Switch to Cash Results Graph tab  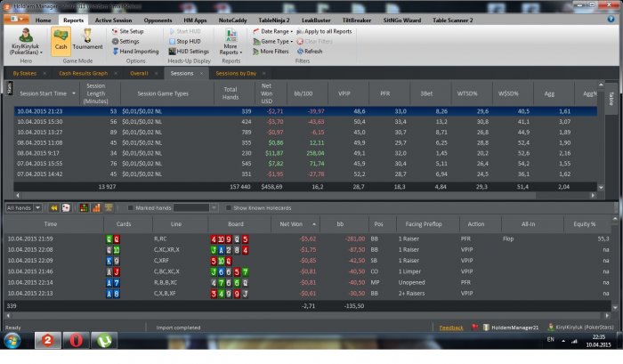click(x=83, y=73)
